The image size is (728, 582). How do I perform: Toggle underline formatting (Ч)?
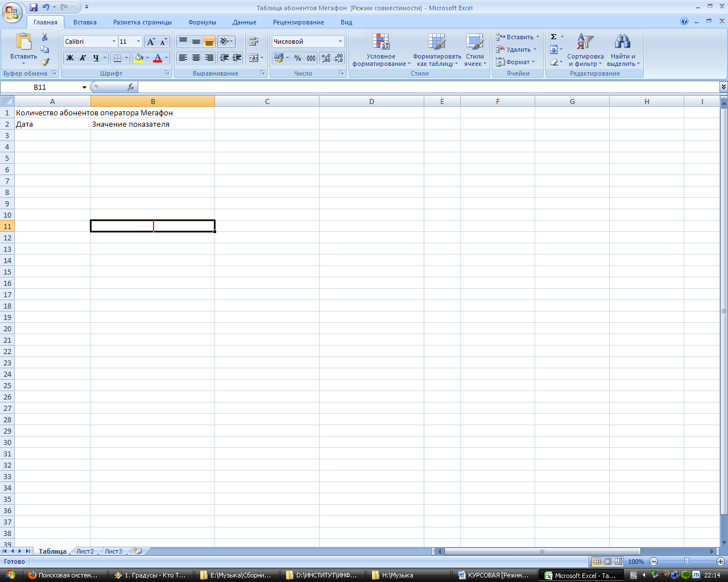pyautogui.click(x=96, y=58)
